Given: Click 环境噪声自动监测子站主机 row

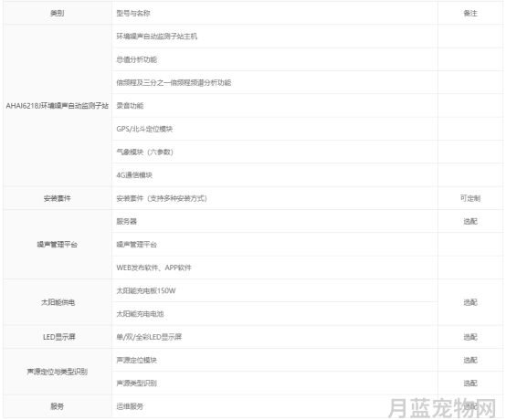Looking at the screenshot, I should (x=275, y=37).
